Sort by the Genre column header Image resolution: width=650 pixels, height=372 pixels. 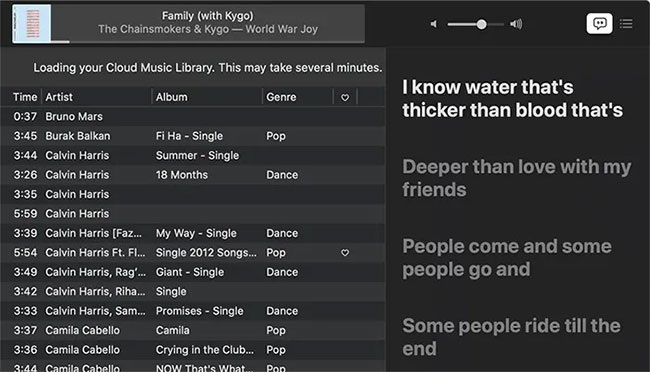coord(281,97)
